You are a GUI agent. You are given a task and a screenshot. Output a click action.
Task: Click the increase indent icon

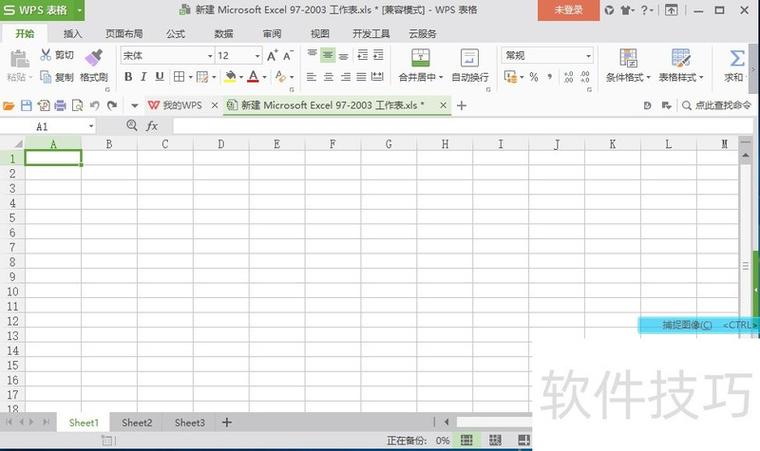click(x=378, y=55)
